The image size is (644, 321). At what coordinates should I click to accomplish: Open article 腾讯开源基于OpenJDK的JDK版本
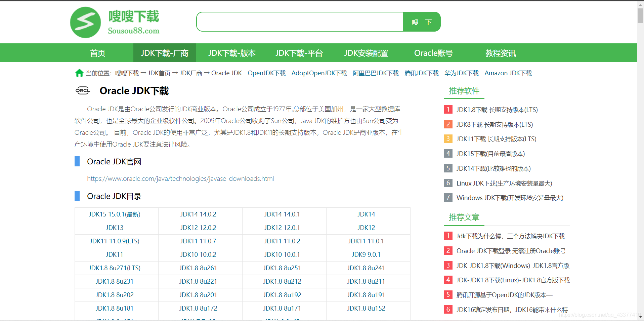click(505, 295)
